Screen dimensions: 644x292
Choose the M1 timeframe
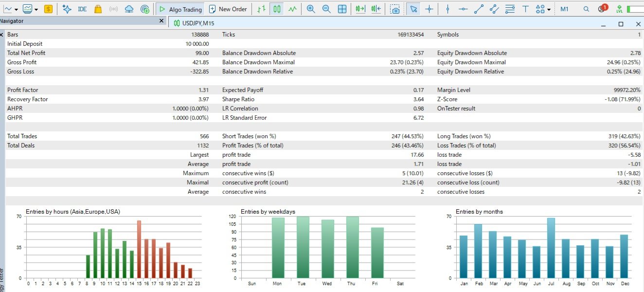564,9
